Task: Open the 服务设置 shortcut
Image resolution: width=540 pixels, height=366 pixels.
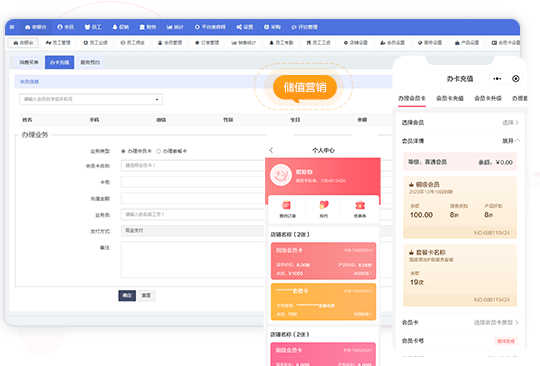Action: point(430,43)
